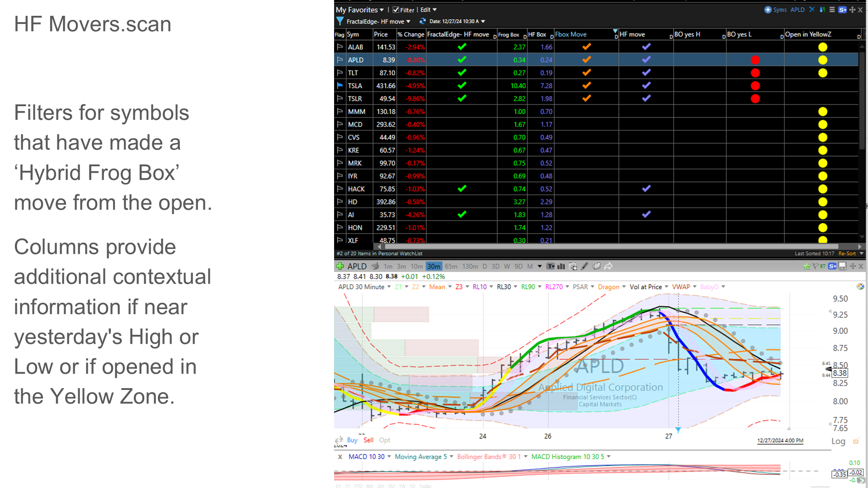Toggle the flag on the ALAB row
Screen dimensions: 868x488
(x=340, y=47)
